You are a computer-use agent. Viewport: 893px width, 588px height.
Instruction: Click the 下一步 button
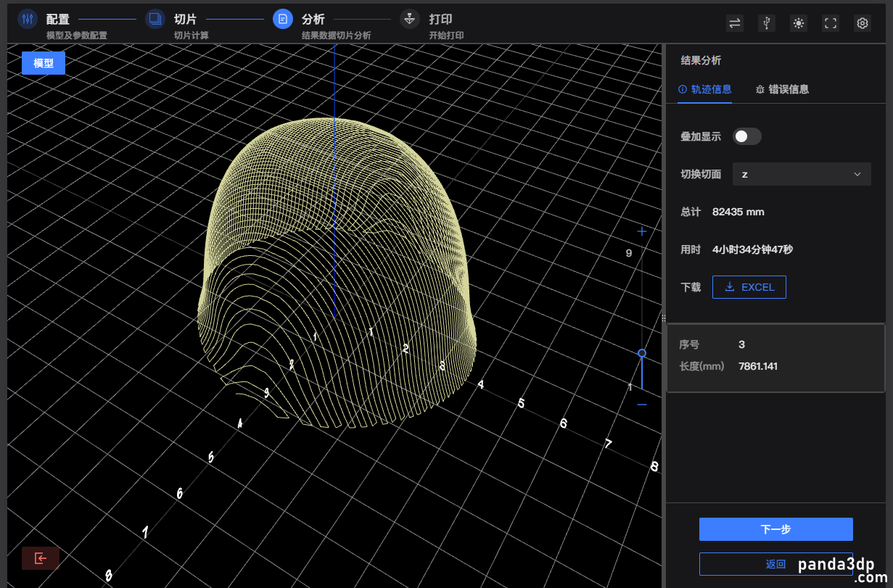coord(776,529)
